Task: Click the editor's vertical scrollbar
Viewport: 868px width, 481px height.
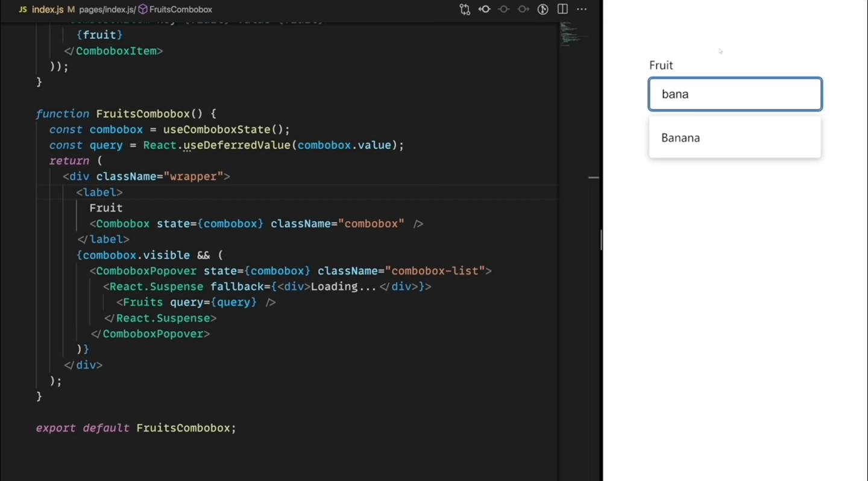Action: 600,239
